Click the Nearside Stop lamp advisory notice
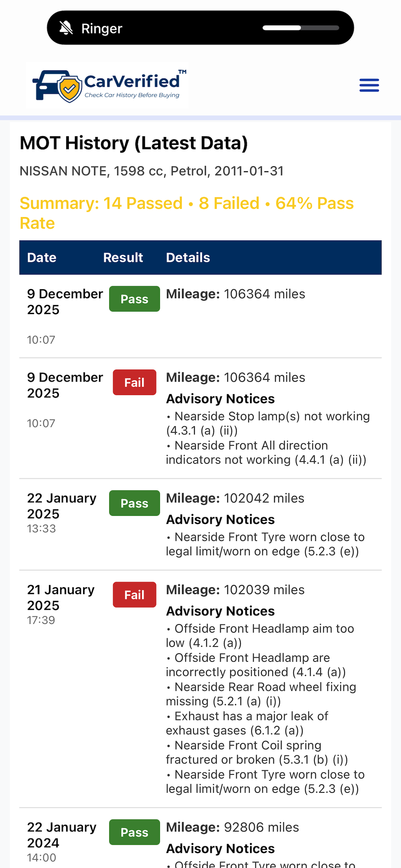This screenshot has width=401, height=868. [x=268, y=424]
